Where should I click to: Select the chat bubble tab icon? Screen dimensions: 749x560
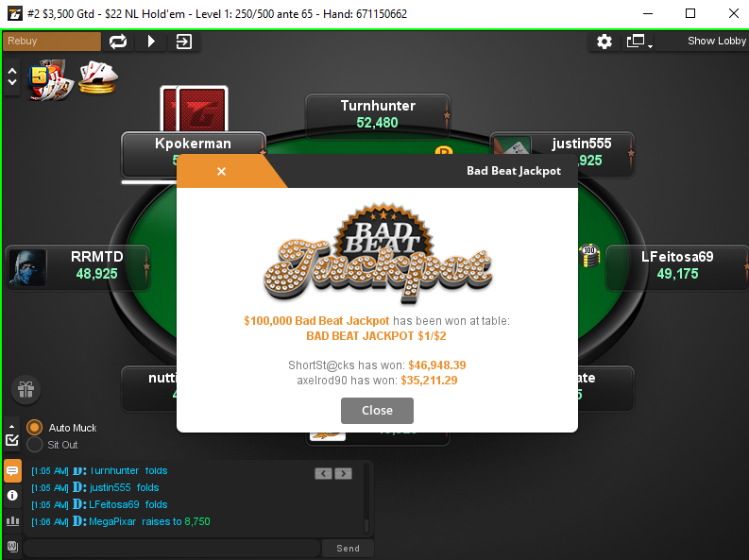pos(12,471)
